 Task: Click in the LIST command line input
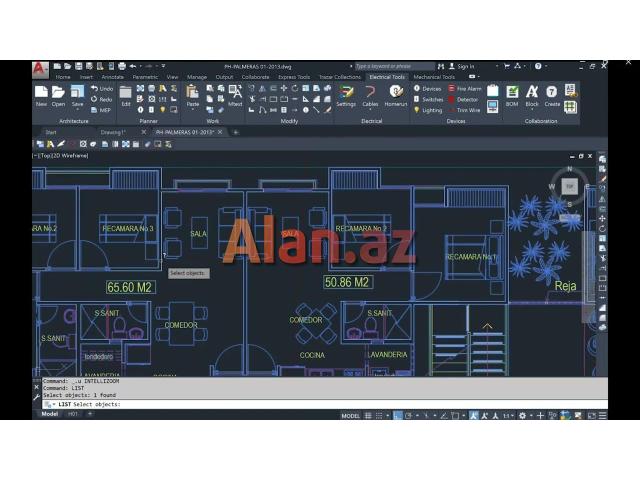(x=324, y=404)
